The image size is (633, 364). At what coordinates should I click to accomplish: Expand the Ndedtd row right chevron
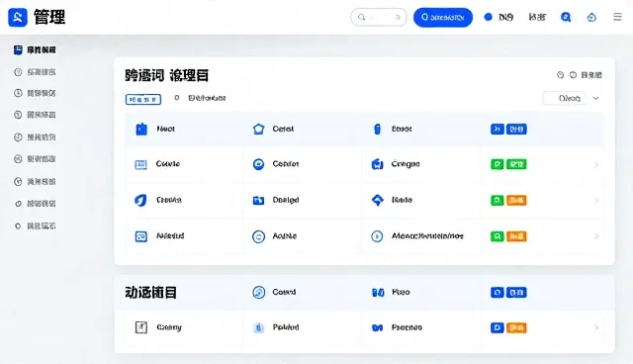[596, 236]
